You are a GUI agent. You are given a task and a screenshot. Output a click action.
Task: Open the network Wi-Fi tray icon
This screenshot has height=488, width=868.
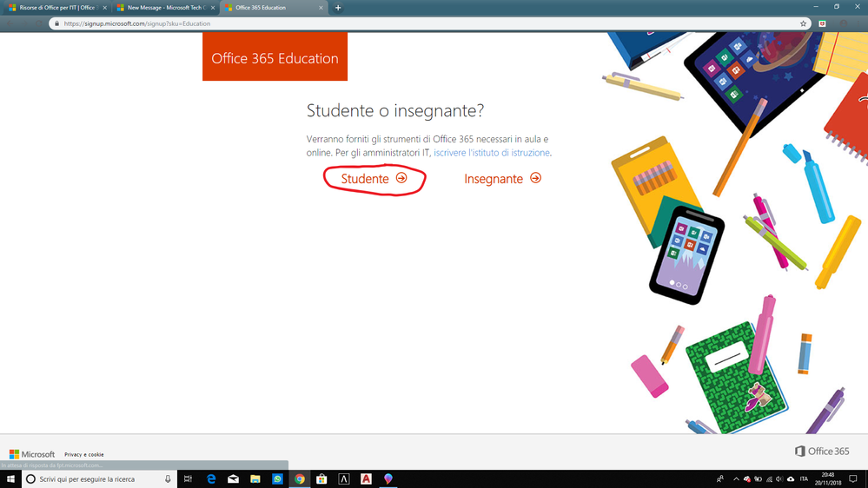click(769, 479)
